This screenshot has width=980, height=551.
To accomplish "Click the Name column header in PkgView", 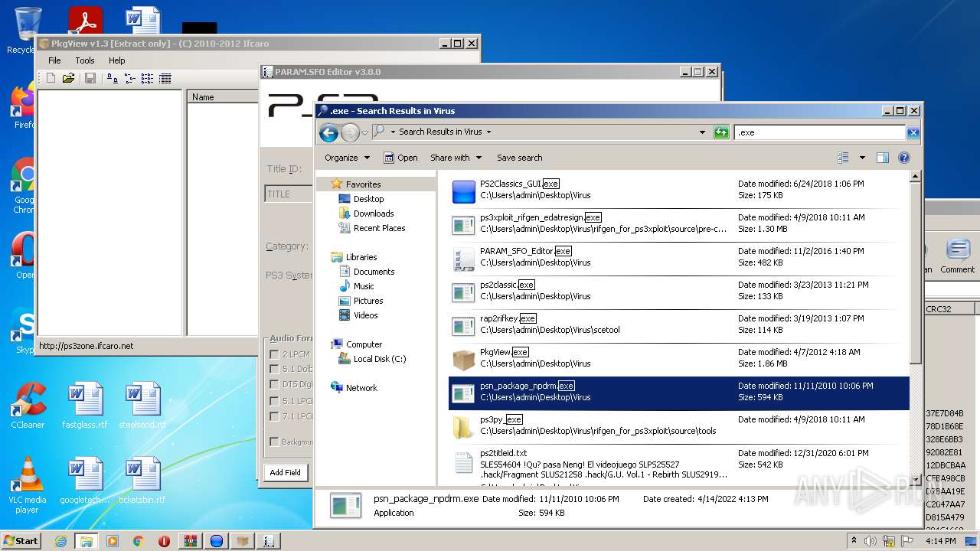I will (x=223, y=97).
